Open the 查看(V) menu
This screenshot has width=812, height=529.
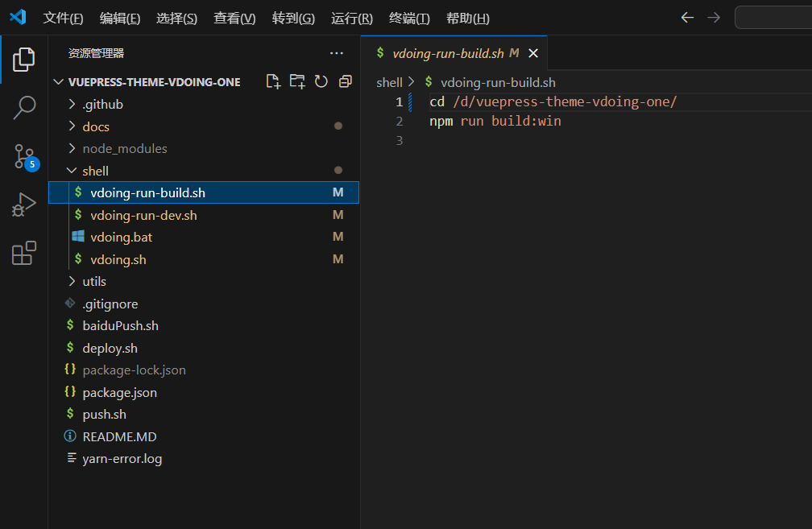coord(234,18)
